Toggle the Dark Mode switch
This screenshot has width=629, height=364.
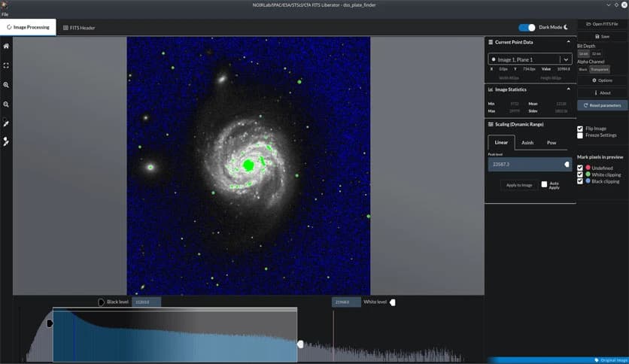527,28
